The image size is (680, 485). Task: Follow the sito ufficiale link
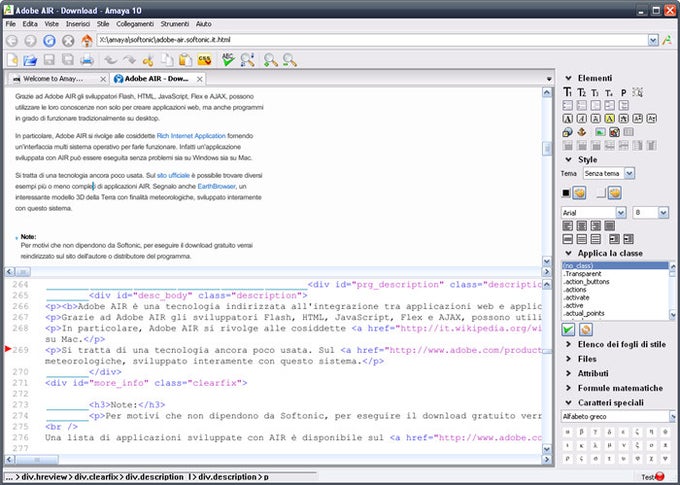[x=173, y=175]
